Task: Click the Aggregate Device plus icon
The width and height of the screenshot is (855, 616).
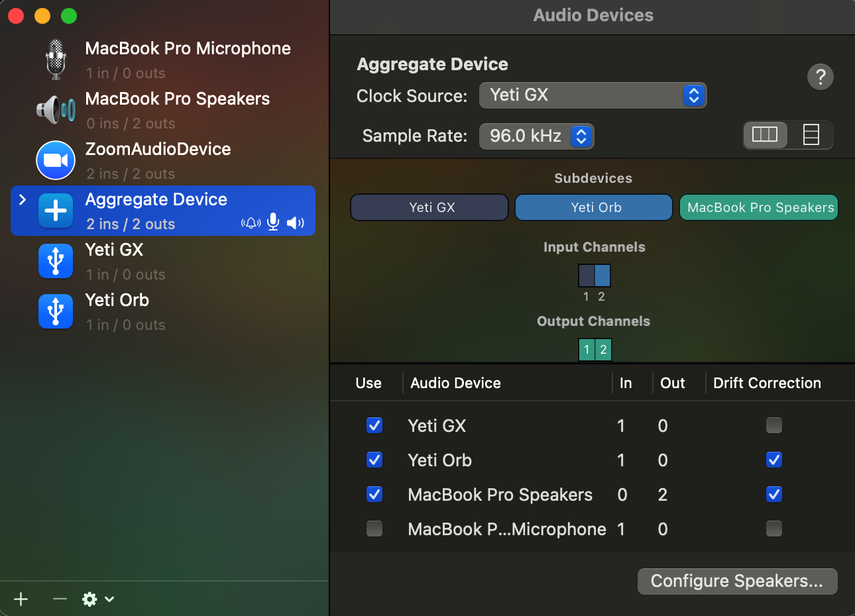Action: 56,211
